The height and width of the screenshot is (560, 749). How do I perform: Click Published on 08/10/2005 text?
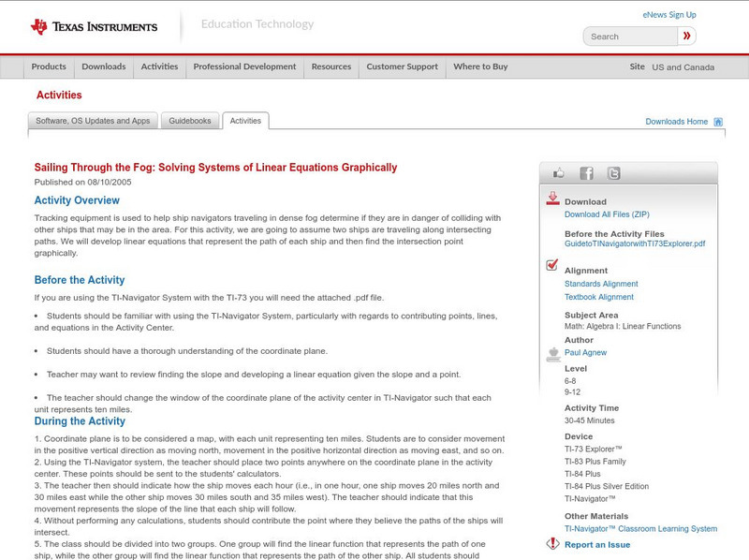pos(82,182)
